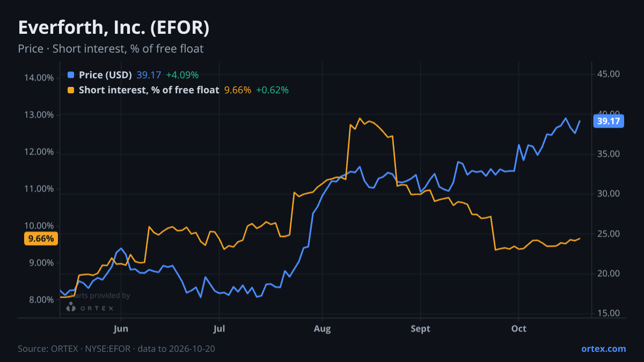
Task: Click the Jun x-axis label
Action: point(121,329)
